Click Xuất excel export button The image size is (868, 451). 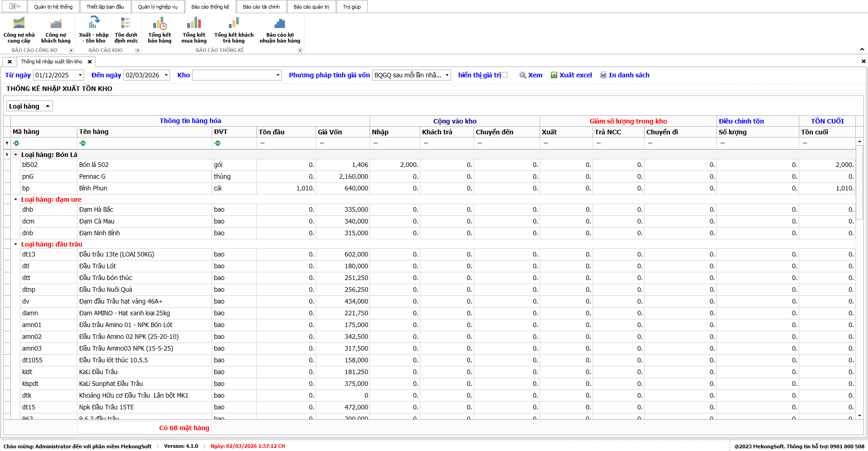click(x=571, y=75)
